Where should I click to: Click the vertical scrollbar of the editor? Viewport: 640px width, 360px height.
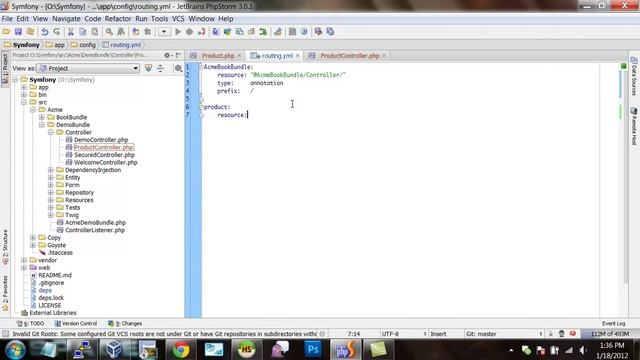626,176
